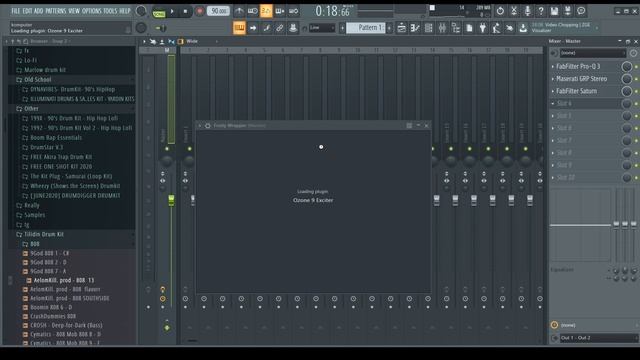Screen dimensions: 640x360
Task: Open the browser tree icon in toolbar
Action: [x=456, y=28]
